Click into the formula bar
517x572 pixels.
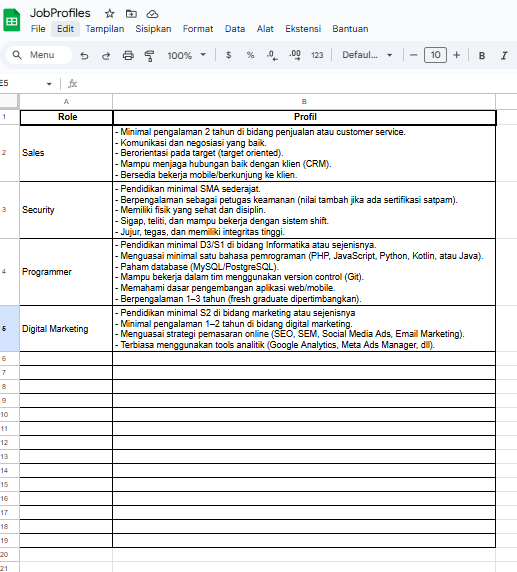(292, 84)
